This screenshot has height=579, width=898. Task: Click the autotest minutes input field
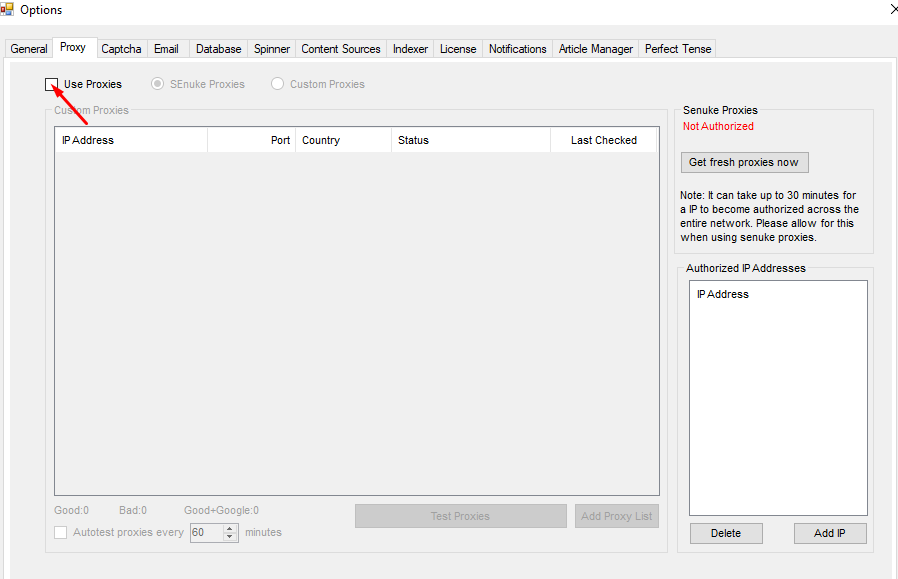point(207,533)
